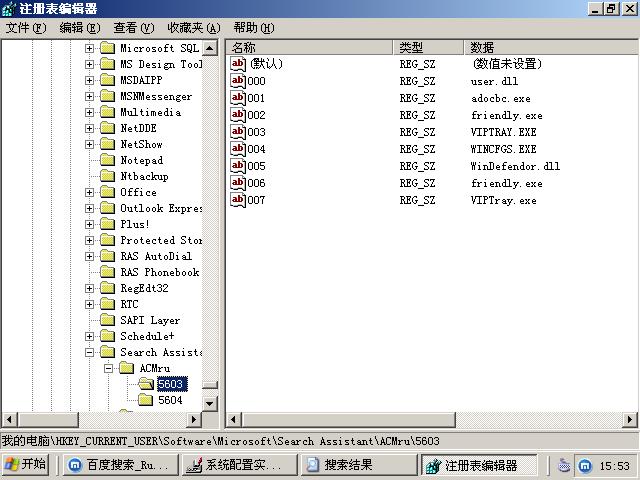640x480 pixels.
Task: Click the open folder icon of key 5603
Action: click(x=146, y=384)
